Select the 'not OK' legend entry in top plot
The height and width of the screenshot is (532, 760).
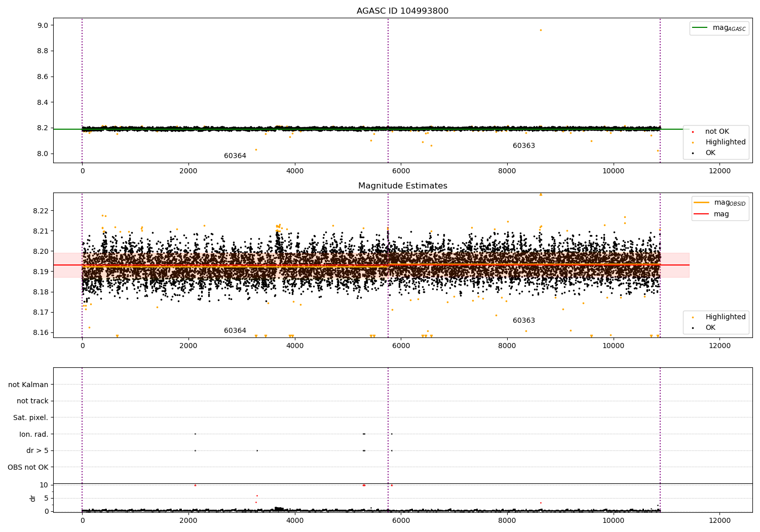pyautogui.click(x=717, y=132)
